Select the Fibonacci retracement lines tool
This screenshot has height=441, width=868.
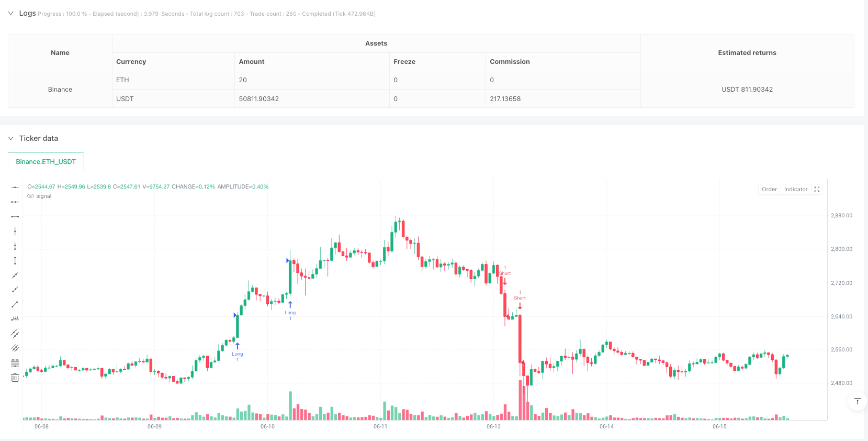15,362
